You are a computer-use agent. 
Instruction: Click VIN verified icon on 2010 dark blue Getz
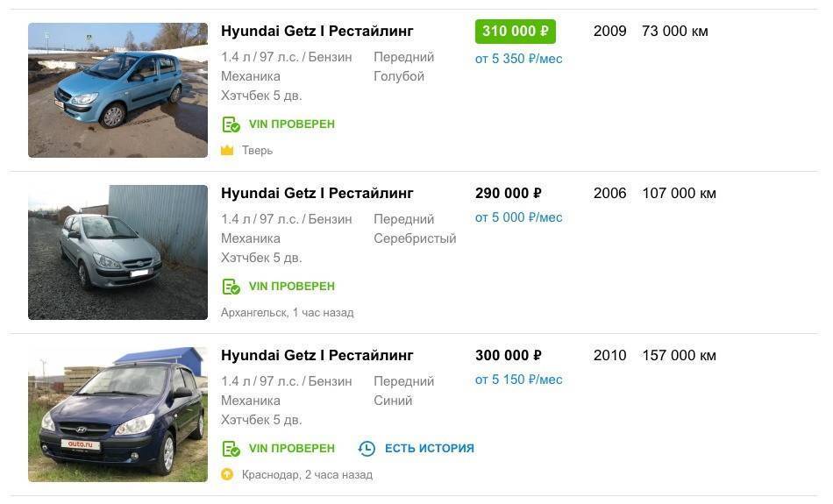pos(231,449)
